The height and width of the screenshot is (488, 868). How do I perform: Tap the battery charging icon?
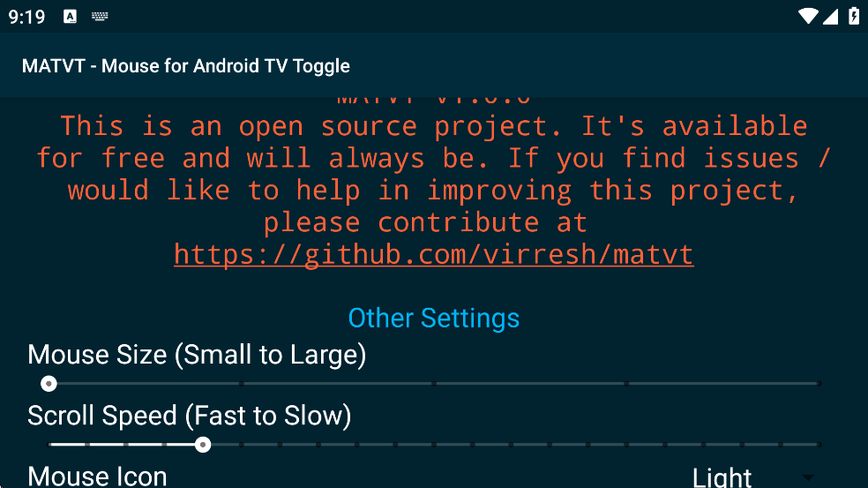(853, 16)
